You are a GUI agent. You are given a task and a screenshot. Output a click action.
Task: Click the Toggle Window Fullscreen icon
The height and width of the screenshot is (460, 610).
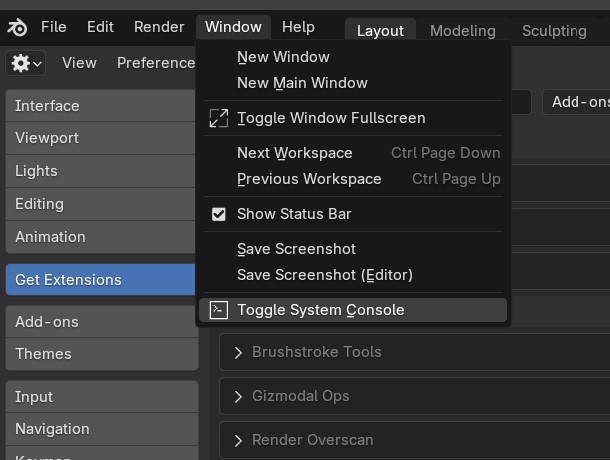point(219,118)
